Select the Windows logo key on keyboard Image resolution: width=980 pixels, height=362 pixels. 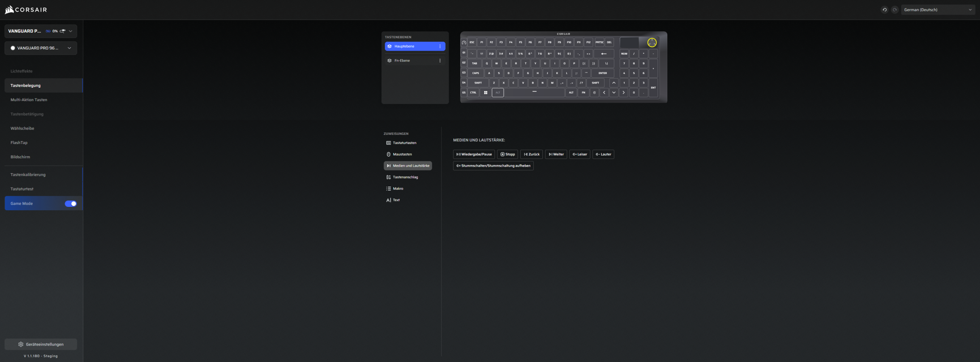click(x=485, y=93)
